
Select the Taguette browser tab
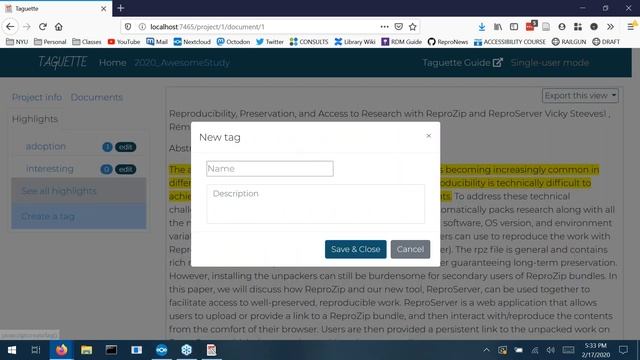(x=56, y=9)
